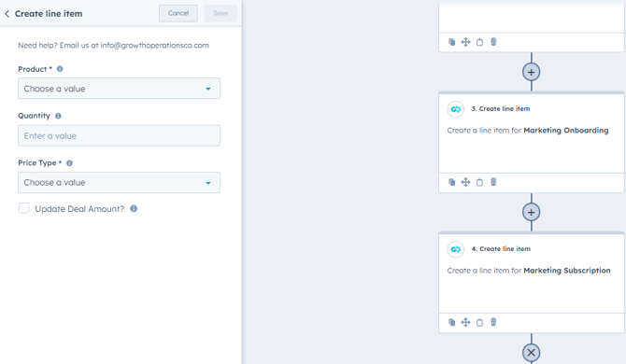This screenshot has height=364, width=626.
Task: Delete the step 4 Marketing Subscription action
Action: [493, 322]
